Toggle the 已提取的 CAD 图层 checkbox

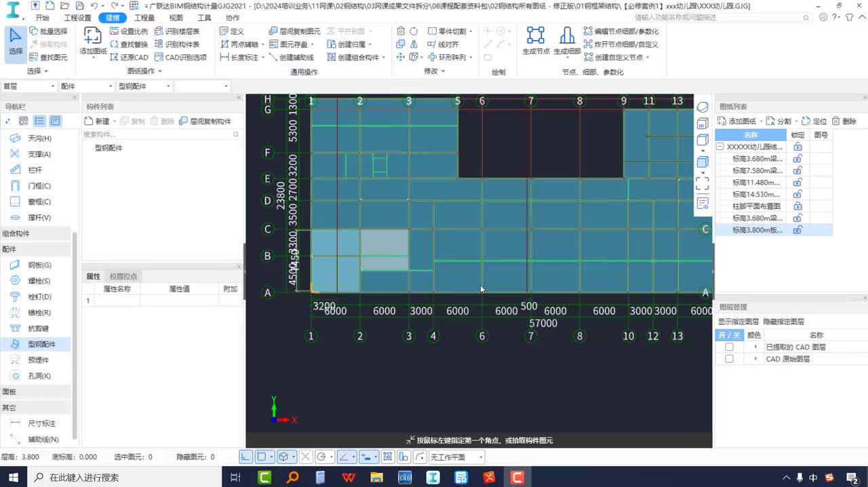click(729, 347)
